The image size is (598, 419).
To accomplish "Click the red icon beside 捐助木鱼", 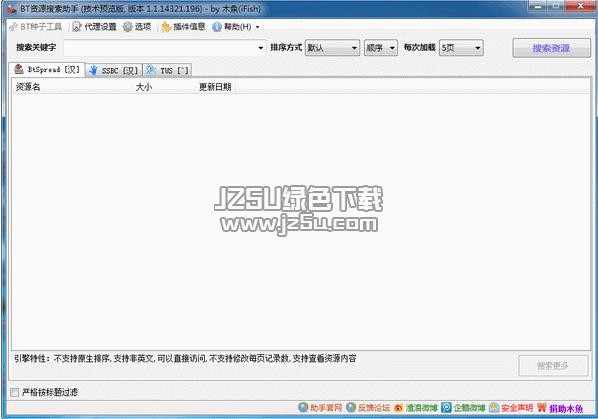I will click(x=542, y=408).
